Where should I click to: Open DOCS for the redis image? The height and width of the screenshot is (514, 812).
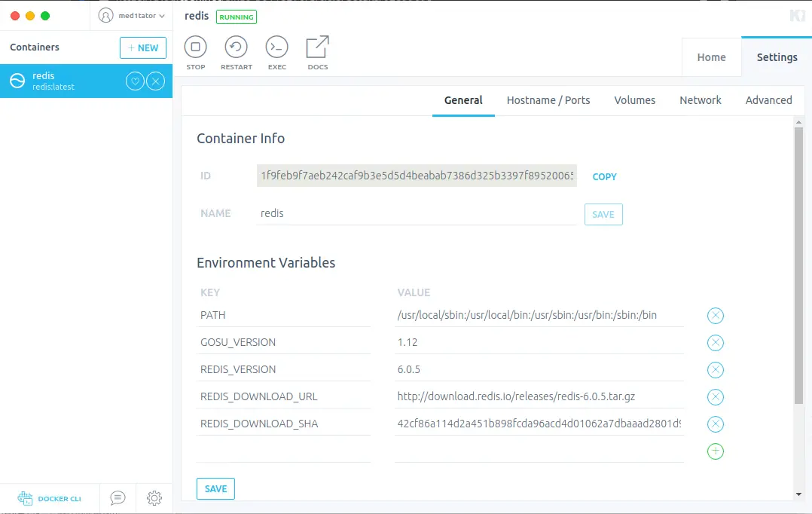tap(317, 52)
